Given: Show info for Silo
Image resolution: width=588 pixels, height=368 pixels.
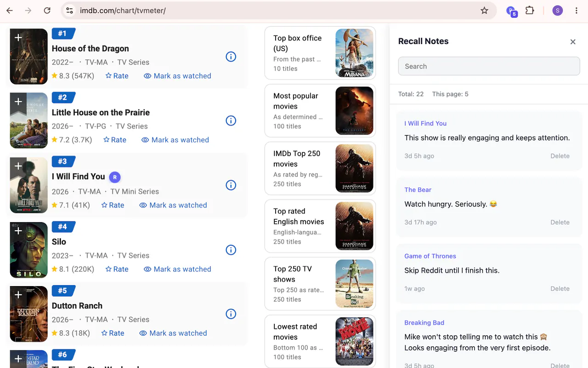Looking at the screenshot, I should click(x=231, y=250).
